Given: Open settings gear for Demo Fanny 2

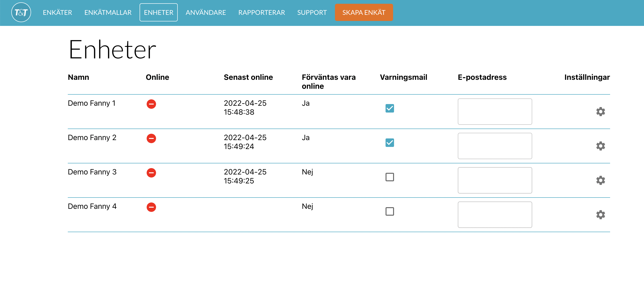Looking at the screenshot, I should 600,146.
